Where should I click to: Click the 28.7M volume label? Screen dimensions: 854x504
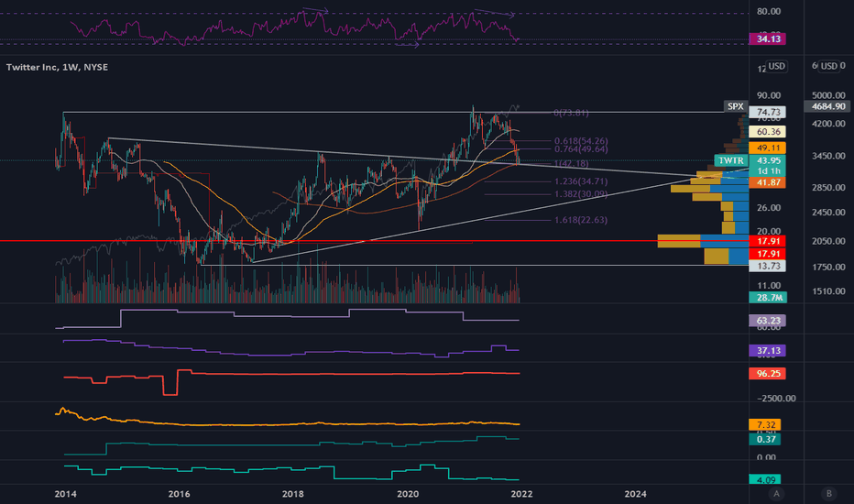(767, 298)
